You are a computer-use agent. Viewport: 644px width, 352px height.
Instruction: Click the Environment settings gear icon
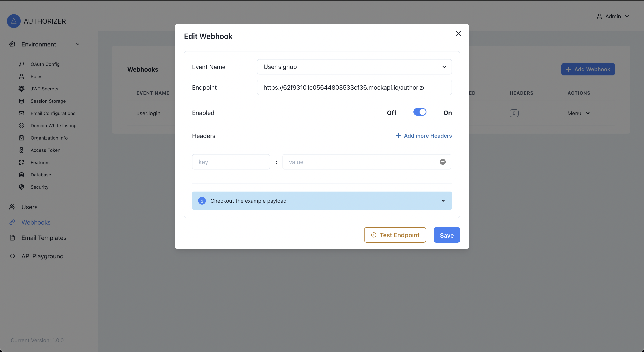tap(12, 44)
